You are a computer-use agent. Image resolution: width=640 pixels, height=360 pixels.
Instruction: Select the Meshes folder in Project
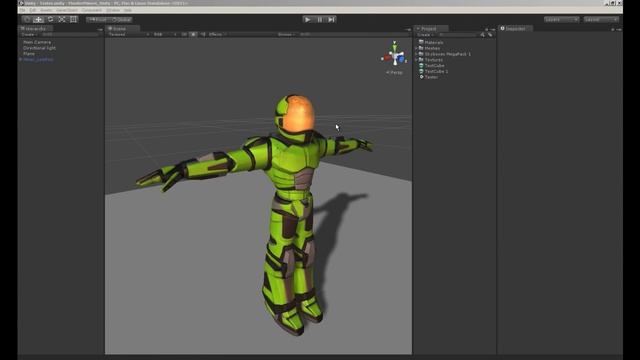click(432, 48)
